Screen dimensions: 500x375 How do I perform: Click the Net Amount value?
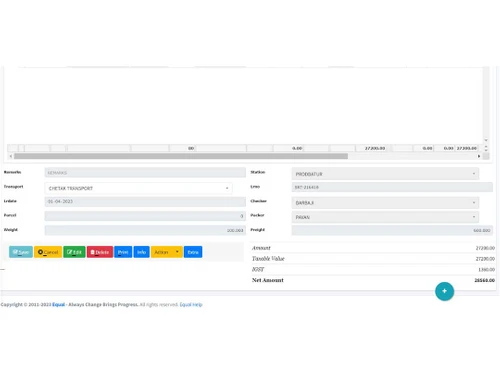click(x=485, y=280)
